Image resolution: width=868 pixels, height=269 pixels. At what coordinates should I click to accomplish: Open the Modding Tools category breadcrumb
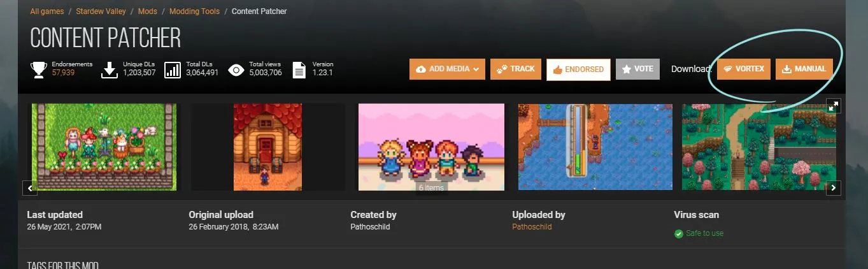click(194, 11)
